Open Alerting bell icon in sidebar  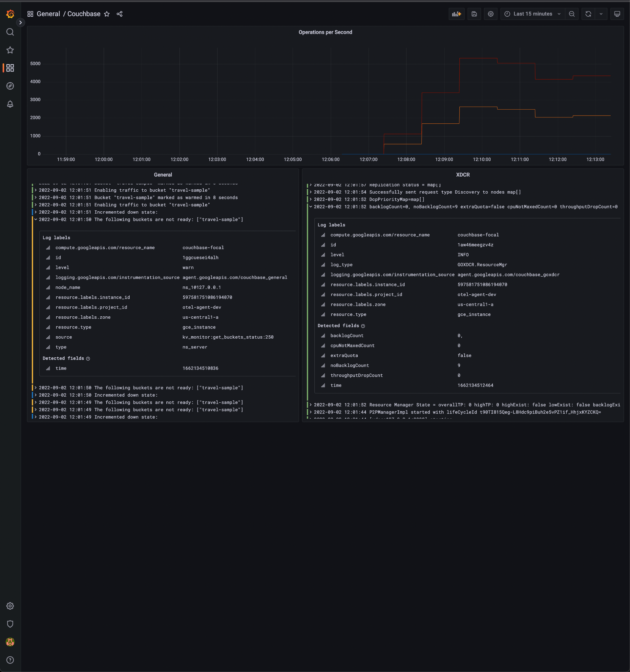10,104
